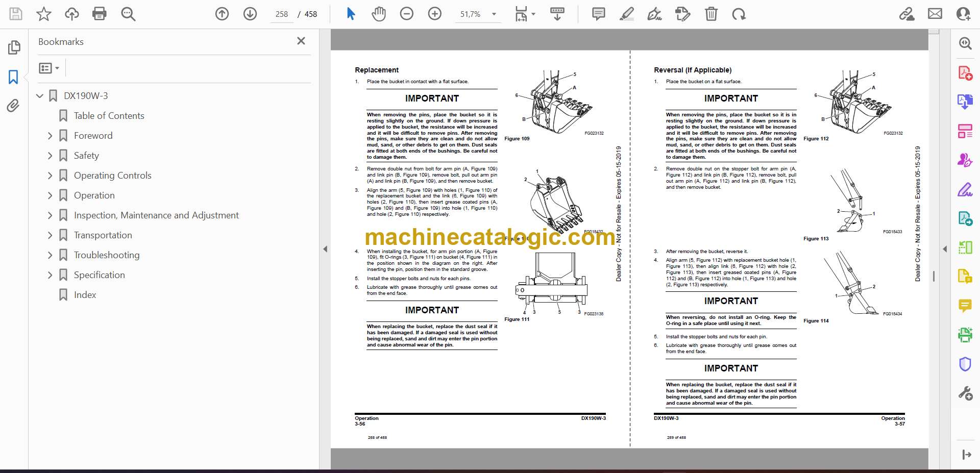Select the Operation bookmark label
The height and width of the screenshot is (473, 980).
pyautogui.click(x=94, y=195)
